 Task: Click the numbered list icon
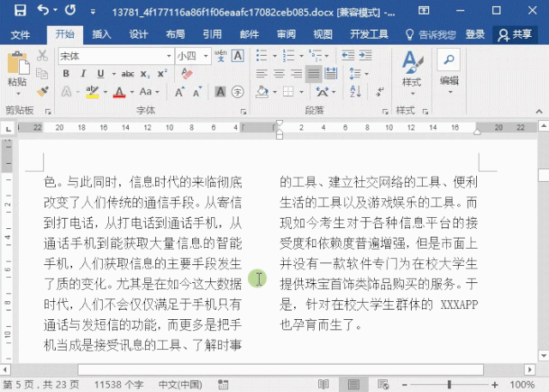tap(288, 55)
